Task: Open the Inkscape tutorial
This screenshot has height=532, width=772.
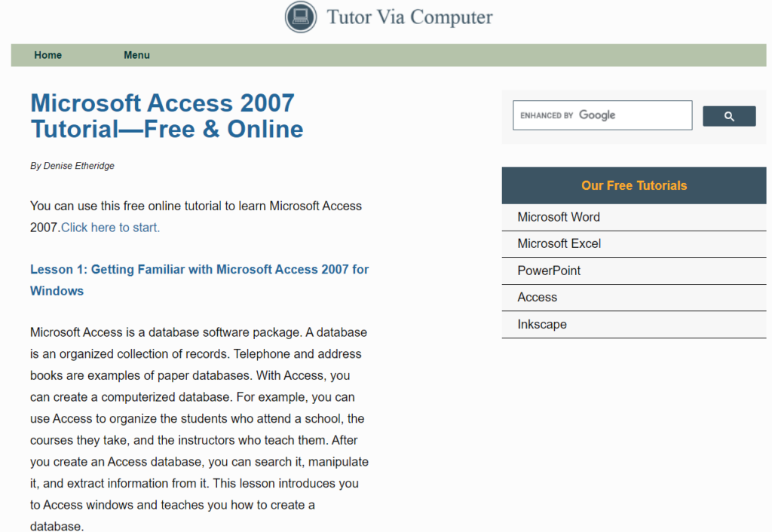Action: pos(542,324)
